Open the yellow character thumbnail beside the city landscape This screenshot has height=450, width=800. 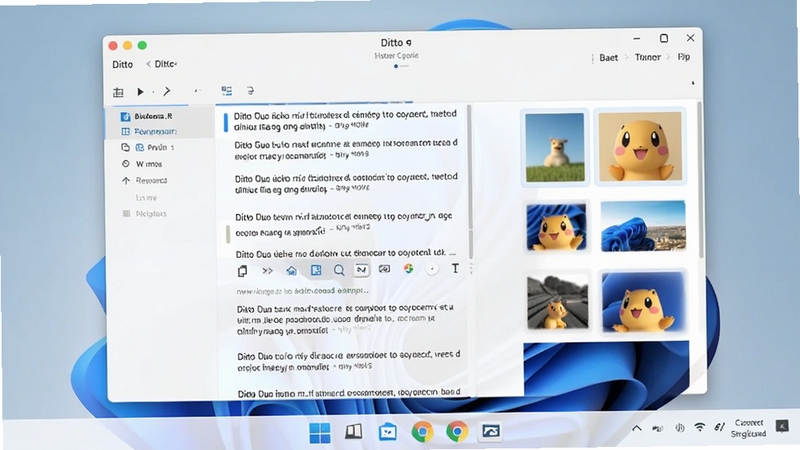[x=556, y=227]
